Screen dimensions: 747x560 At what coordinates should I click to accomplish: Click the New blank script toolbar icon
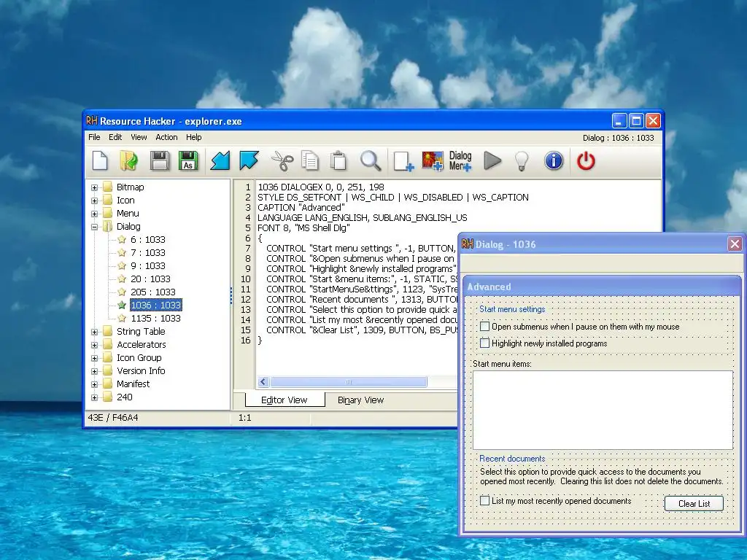[100, 160]
